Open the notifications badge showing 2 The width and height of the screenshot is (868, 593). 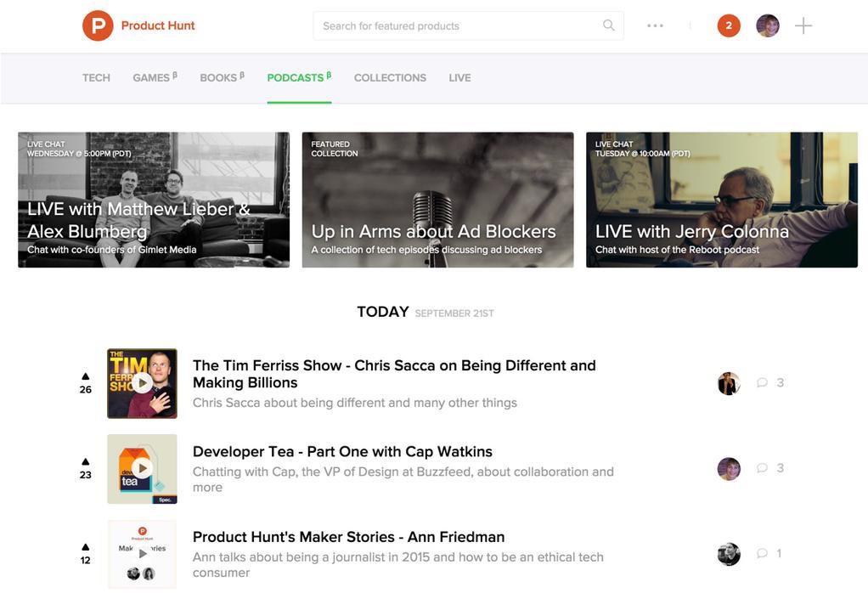tap(729, 25)
